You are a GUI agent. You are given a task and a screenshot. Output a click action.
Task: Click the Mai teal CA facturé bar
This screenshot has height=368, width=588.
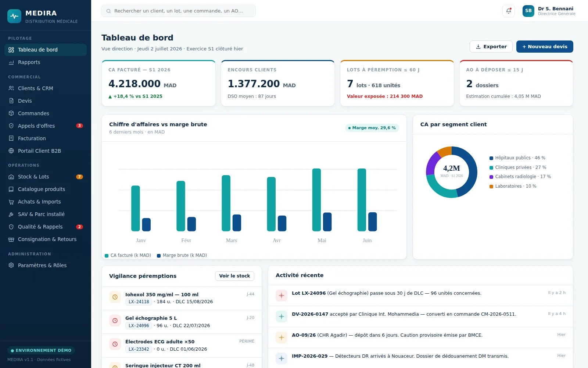click(316, 200)
